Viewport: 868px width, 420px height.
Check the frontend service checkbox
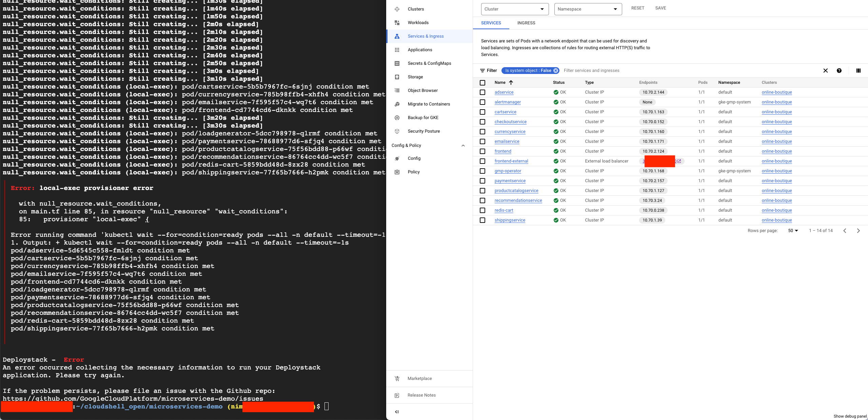(482, 151)
